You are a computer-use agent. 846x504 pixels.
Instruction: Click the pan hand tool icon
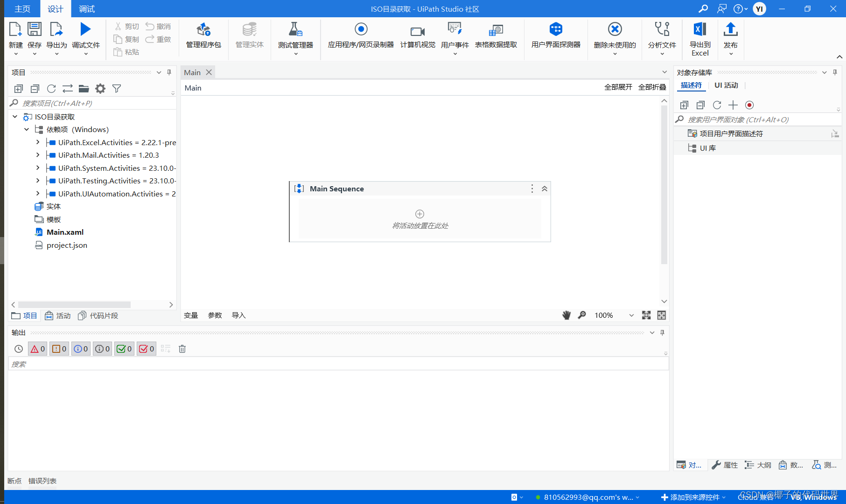[x=566, y=315]
